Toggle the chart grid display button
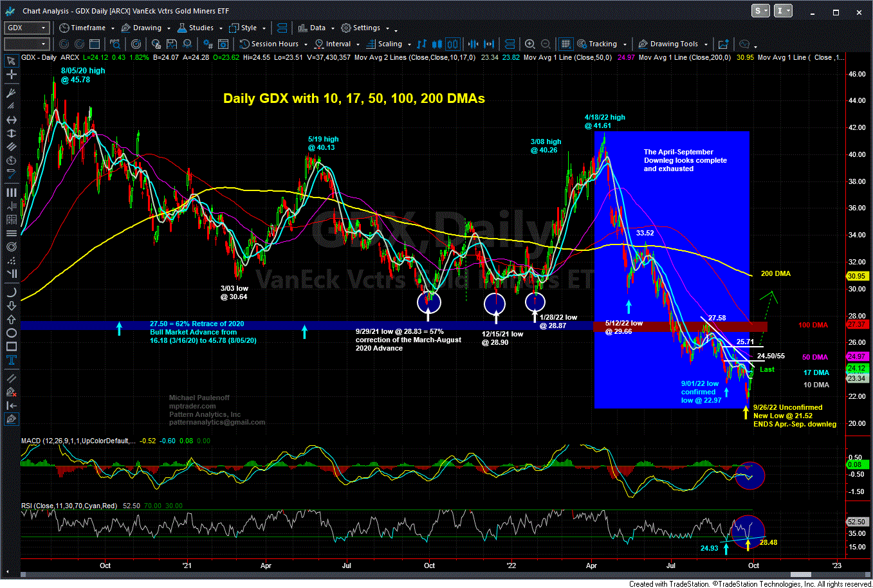 click(565, 44)
